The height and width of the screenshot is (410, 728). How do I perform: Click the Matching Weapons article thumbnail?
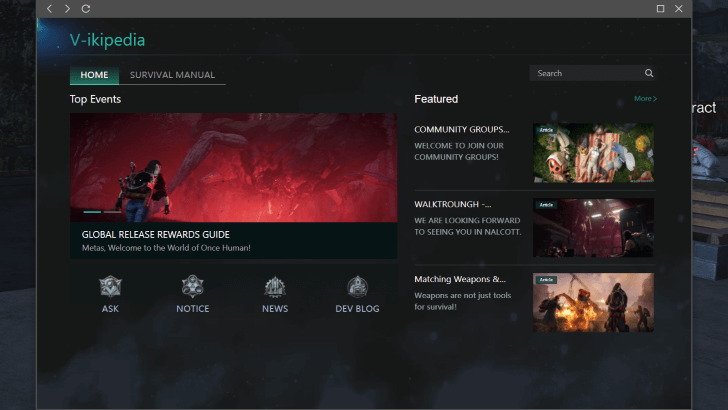593,302
